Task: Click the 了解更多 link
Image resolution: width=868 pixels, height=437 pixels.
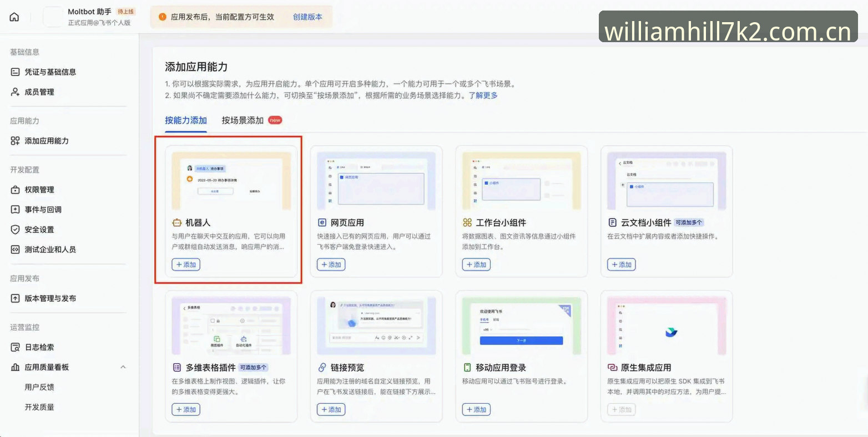Action: [483, 95]
